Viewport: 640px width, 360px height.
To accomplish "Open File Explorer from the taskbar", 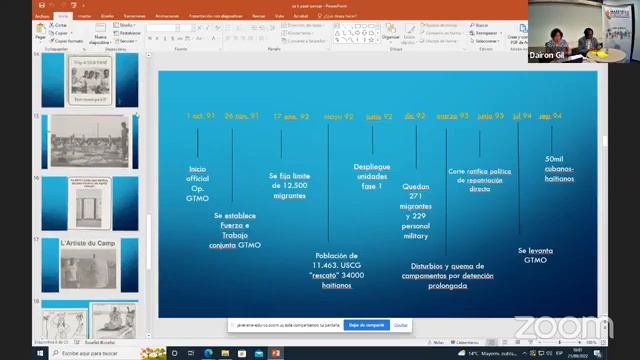I will pyautogui.click(x=225, y=353).
